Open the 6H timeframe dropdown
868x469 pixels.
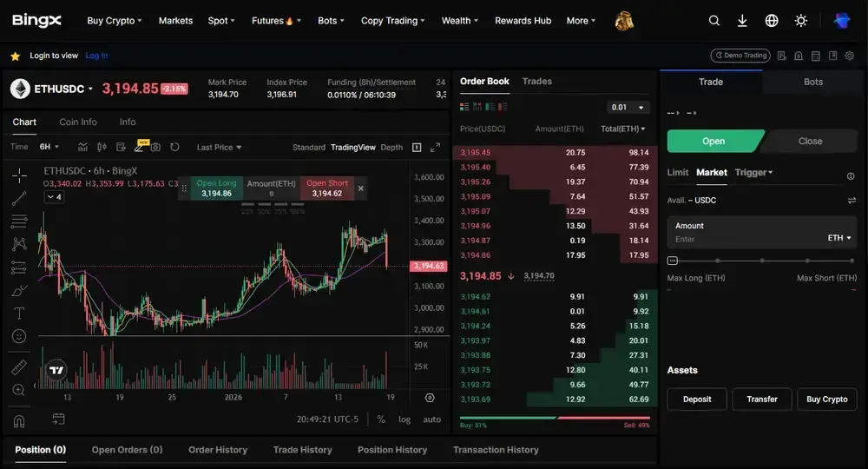[49, 147]
